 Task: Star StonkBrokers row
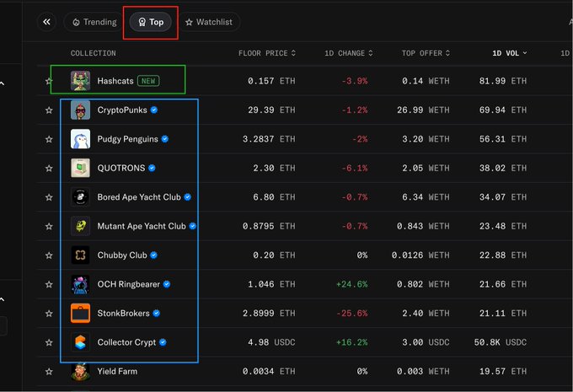[49, 314]
